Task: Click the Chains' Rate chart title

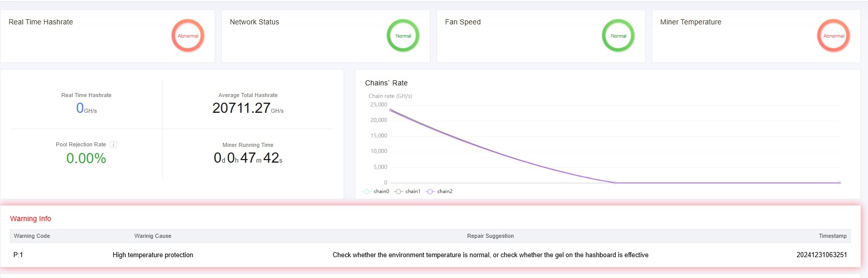Action: point(386,83)
